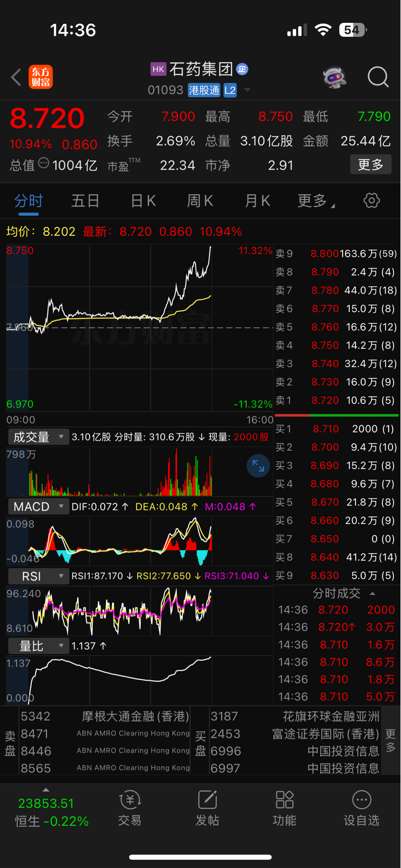401x868 pixels.
Task: Tap the 更多 quote details button
Action: [371, 165]
